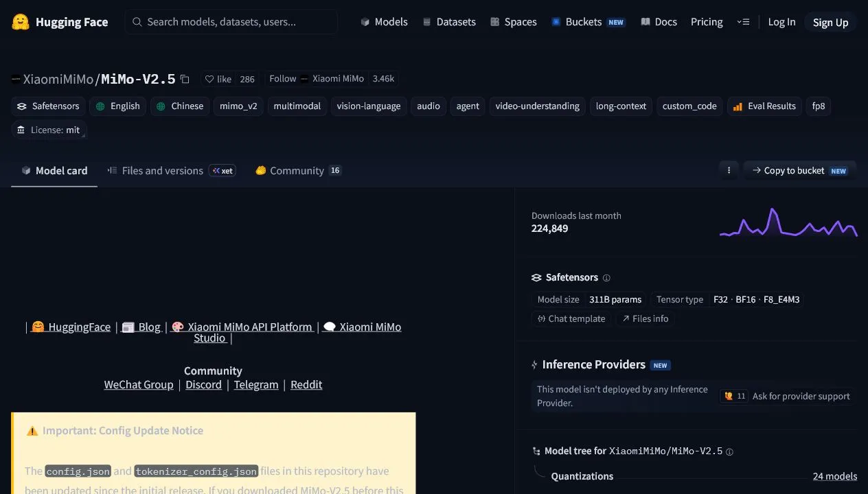Viewport: 868px width, 494px height.
Task: Open the 24 models quantizations link
Action: [834, 476]
